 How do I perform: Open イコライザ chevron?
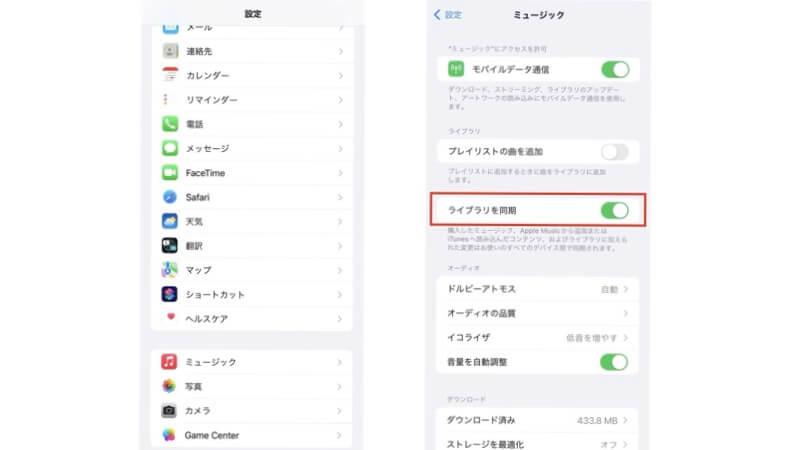[x=626, y=338]
